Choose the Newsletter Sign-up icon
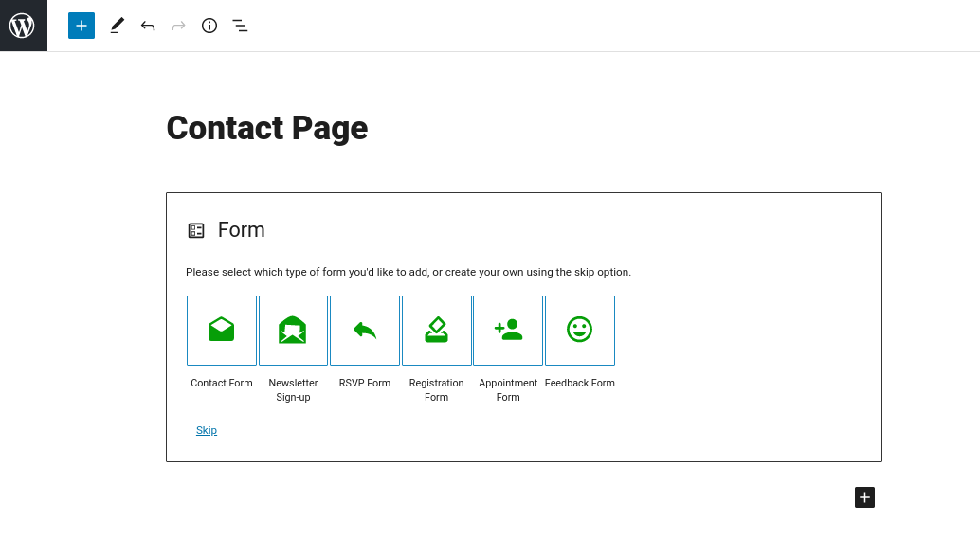 tap(293, 330)
